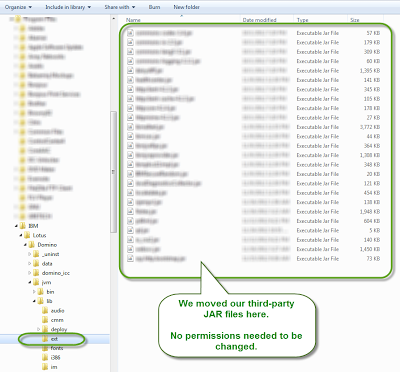Select the ext folder in tree
400x372 pixels.
tap(55, 339)
